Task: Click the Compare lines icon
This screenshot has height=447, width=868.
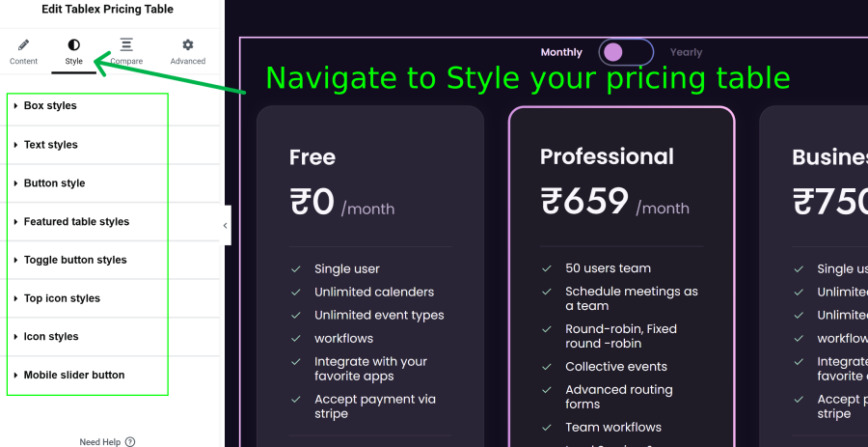Action: tap(126, 44)
